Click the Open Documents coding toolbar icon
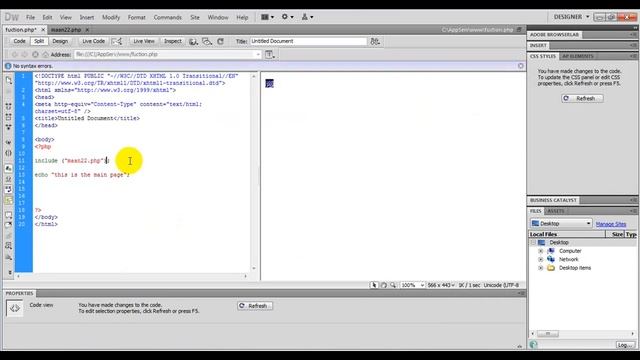 point(9,80)
